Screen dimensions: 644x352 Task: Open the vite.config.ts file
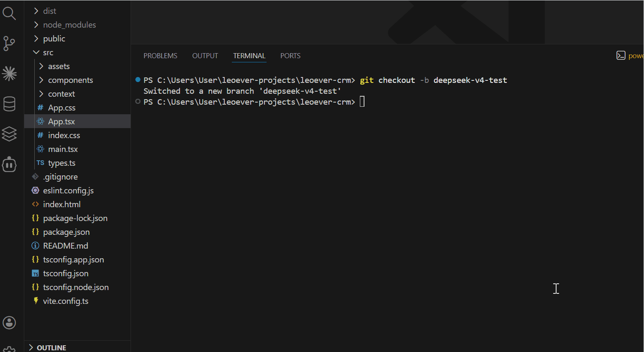coord(66,301)
